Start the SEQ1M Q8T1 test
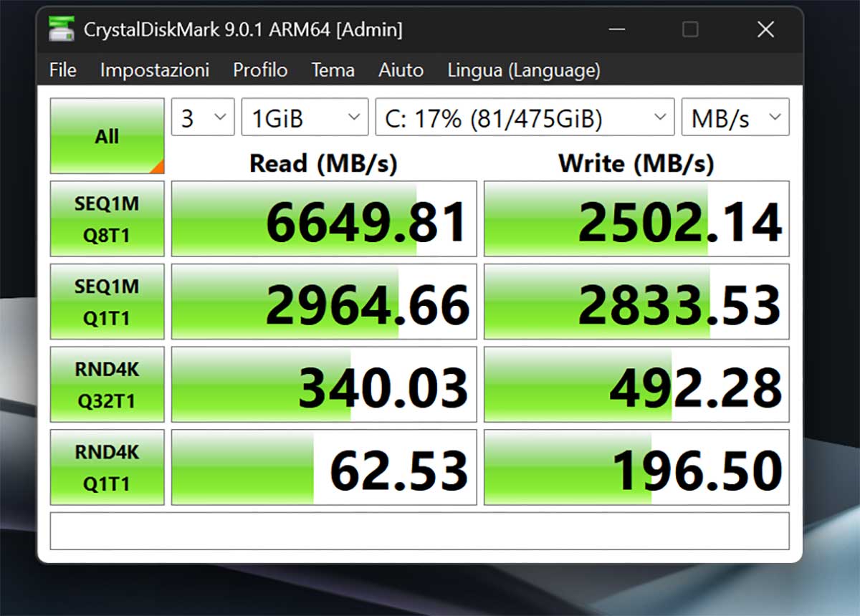 pyautogui.click(x=107, y=218)
